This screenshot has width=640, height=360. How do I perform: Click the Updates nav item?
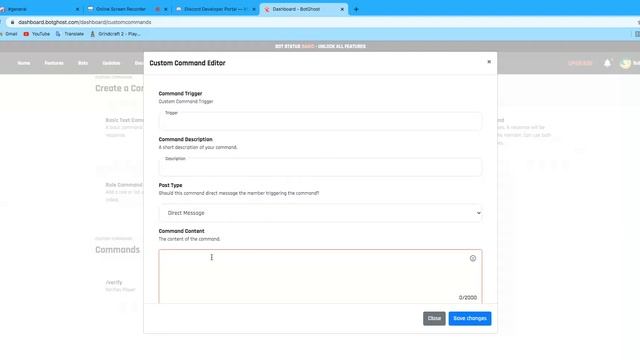(111, 63)
